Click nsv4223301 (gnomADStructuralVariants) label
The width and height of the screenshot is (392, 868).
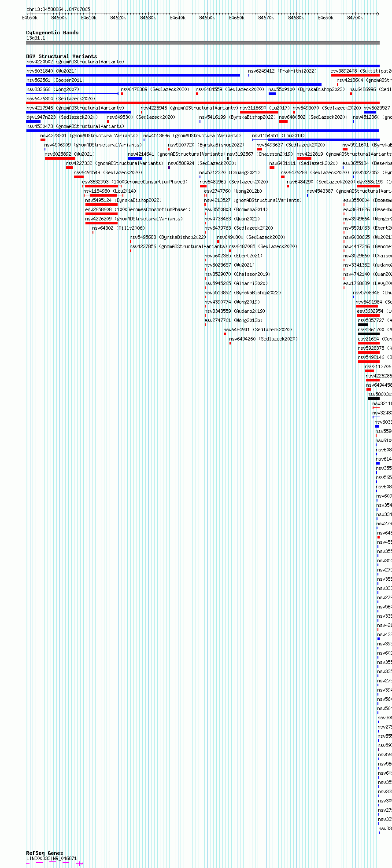[x=89, y=136]
